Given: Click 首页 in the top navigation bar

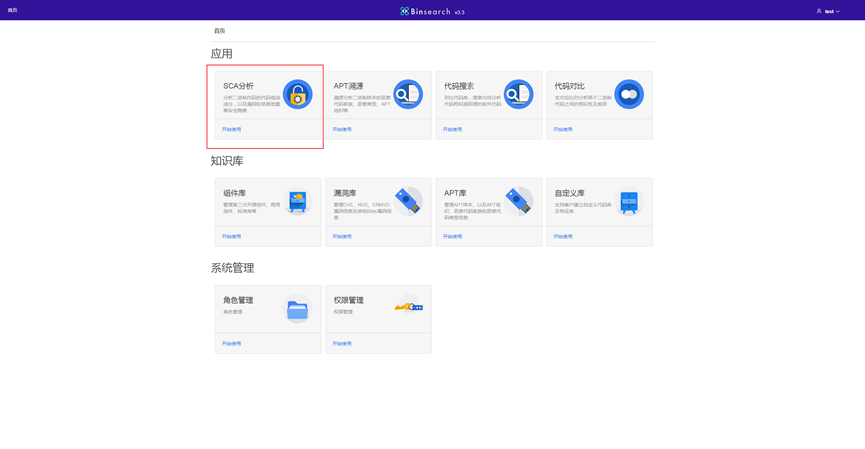Looking at the screenshot, I should tap(13, 10).
